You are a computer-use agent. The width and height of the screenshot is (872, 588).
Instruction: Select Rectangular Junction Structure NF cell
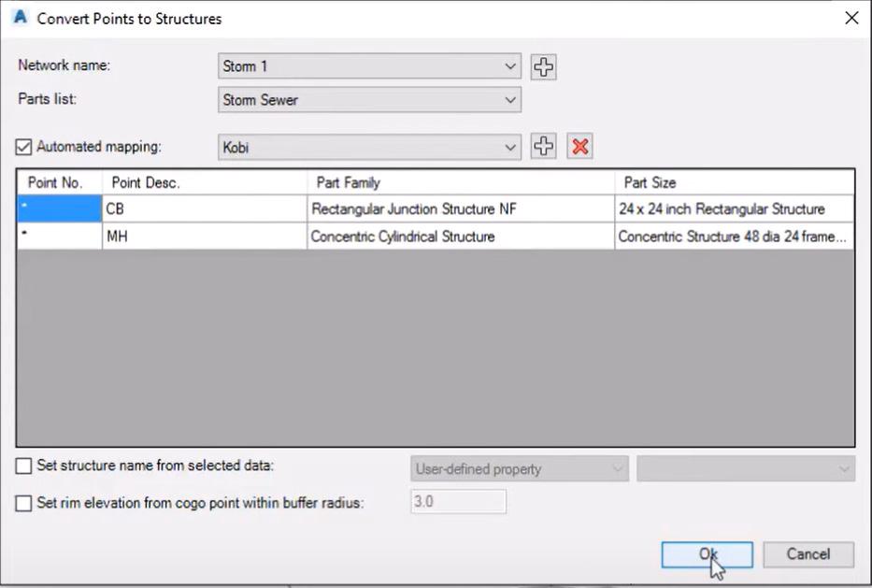pos(461,208)
